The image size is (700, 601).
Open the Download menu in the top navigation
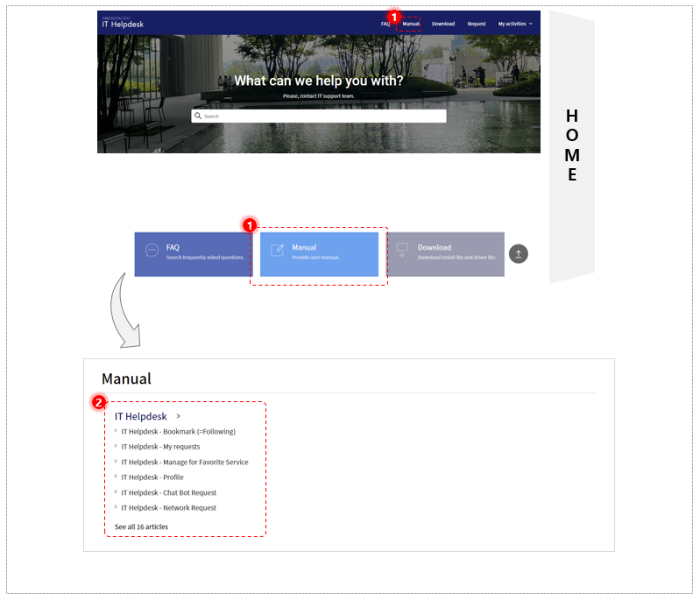442,24
